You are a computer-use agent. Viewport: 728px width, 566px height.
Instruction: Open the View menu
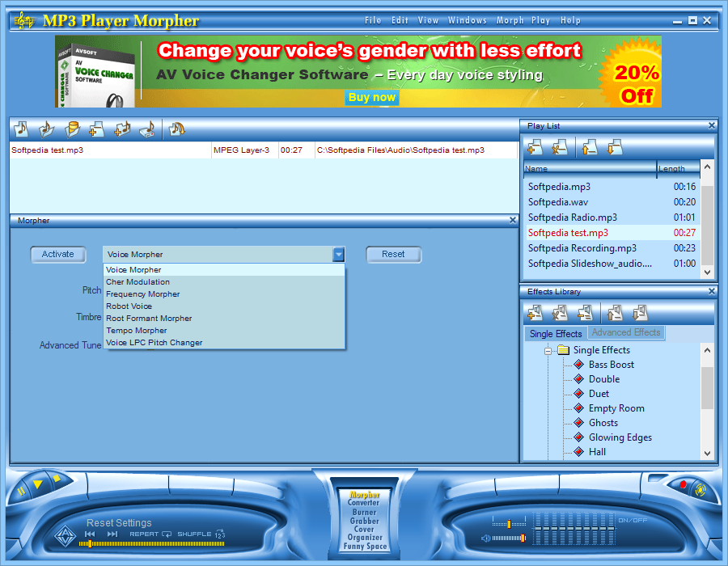(428, 20)
